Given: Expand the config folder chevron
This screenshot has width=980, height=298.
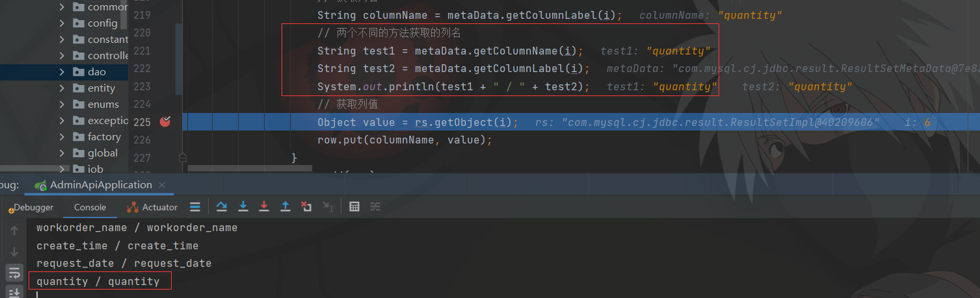Looking at the screenshot, I should 62,23.
